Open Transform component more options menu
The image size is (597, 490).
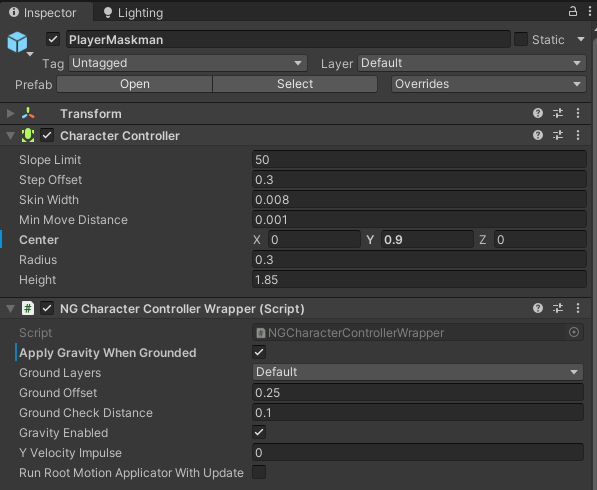coord(578,113)
